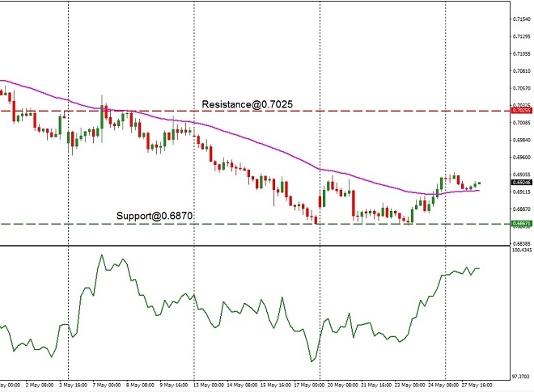
Task: Click the 24 May 08:00 time label
Action: (443, 386)
